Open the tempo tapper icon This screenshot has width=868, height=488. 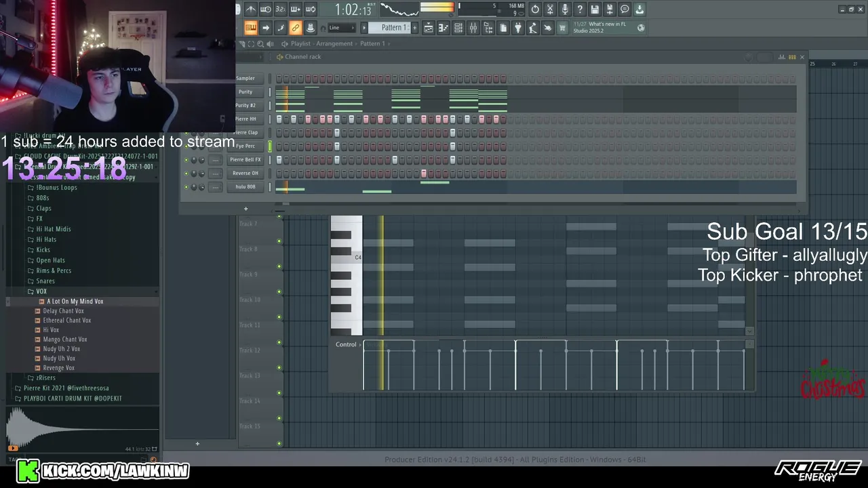tap(533, 28)
